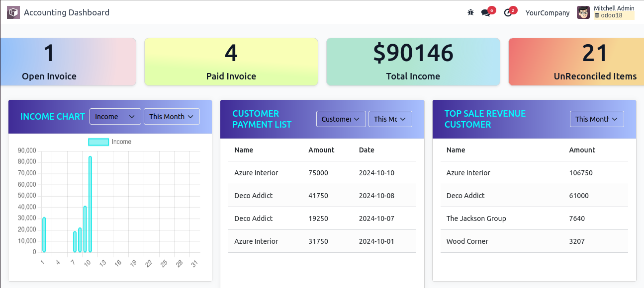This screenshot has width=644, height=288.
Task: Open the Paid Invoice card
Action: pyautogui.click(x=231, y=62)
